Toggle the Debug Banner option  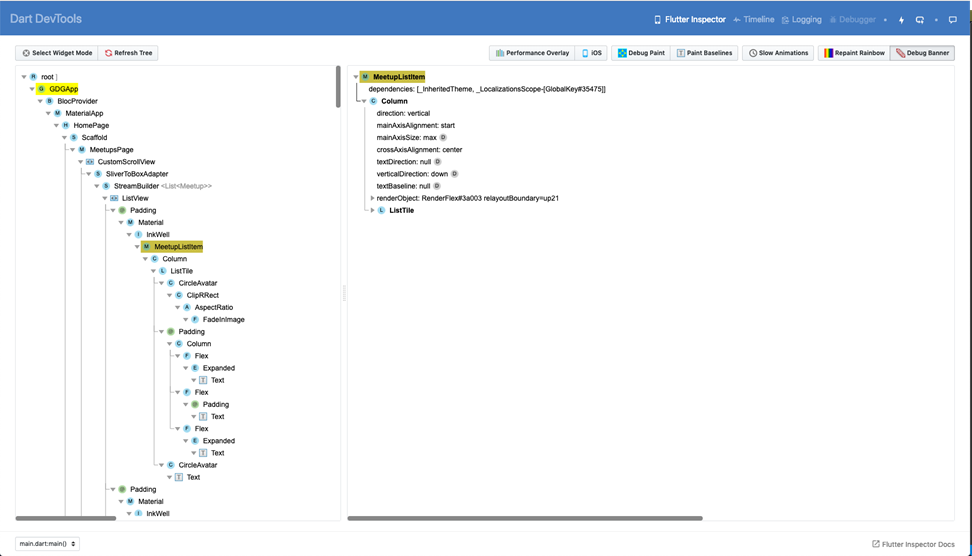922,53
